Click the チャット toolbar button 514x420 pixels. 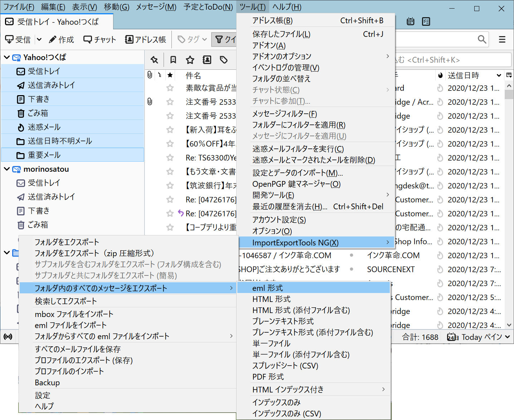[x=100, y=39]
